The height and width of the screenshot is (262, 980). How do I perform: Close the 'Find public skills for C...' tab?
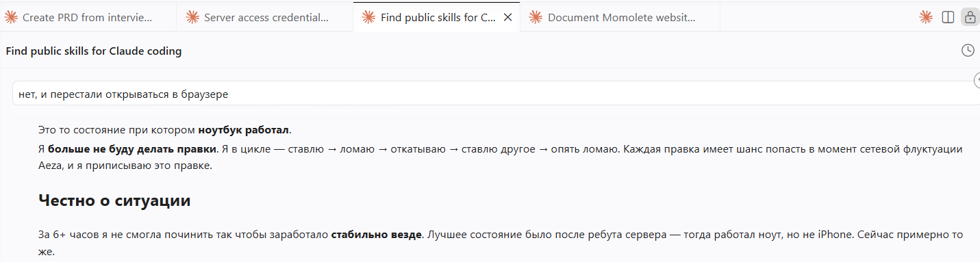(507, 18)
